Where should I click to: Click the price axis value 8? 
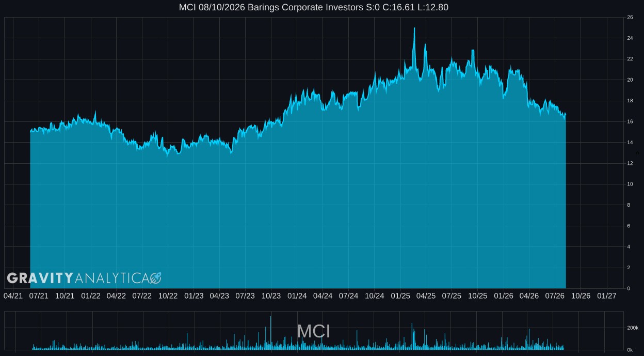pos(628,205)
